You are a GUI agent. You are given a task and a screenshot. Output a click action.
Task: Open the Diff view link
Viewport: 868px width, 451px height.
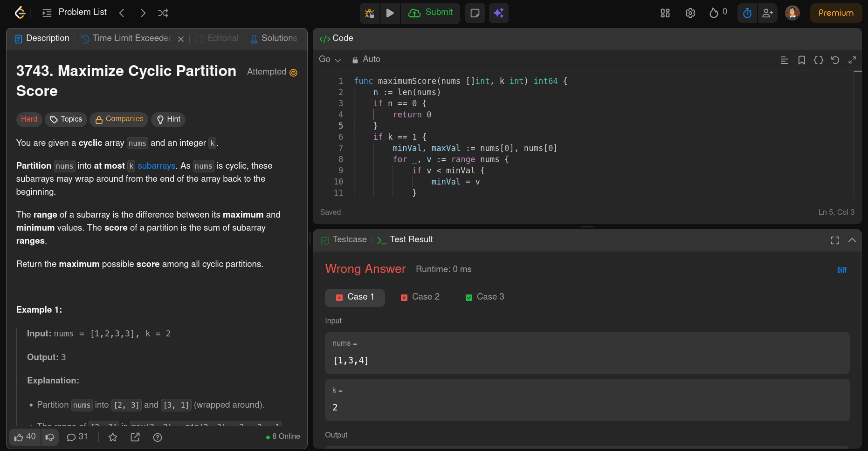tap(842, 270)
